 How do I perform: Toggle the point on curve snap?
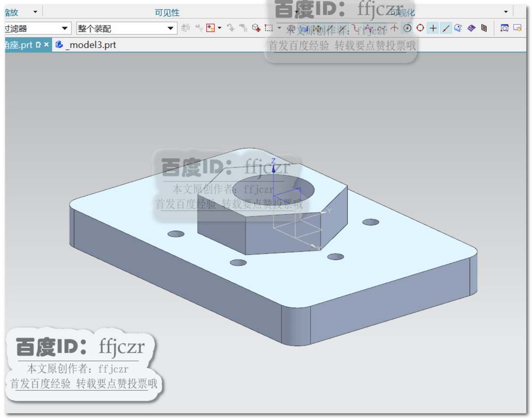click(446, 28)
